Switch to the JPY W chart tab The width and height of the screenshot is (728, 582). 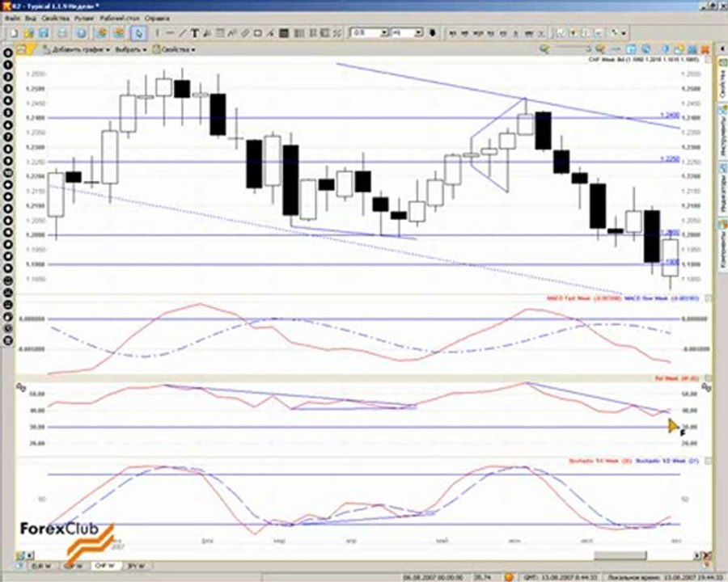(136, 566)
